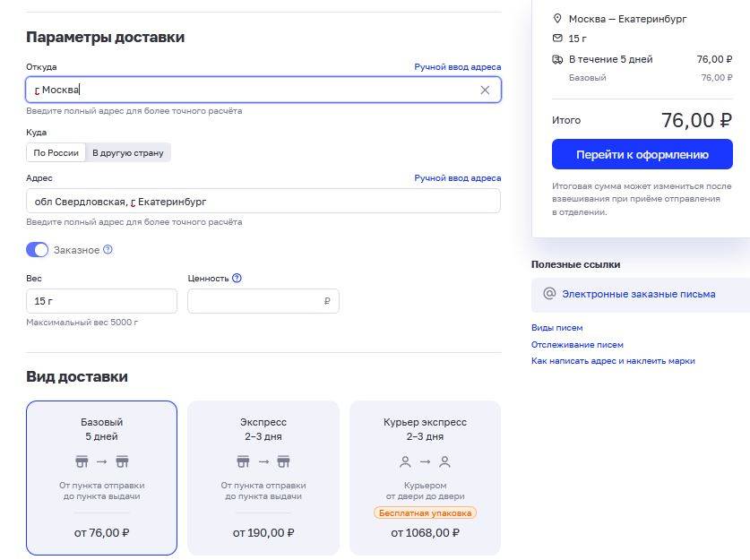The image size is (750, 560).
Task: Toggle the Заказное switch off
Action: point(37,250)
